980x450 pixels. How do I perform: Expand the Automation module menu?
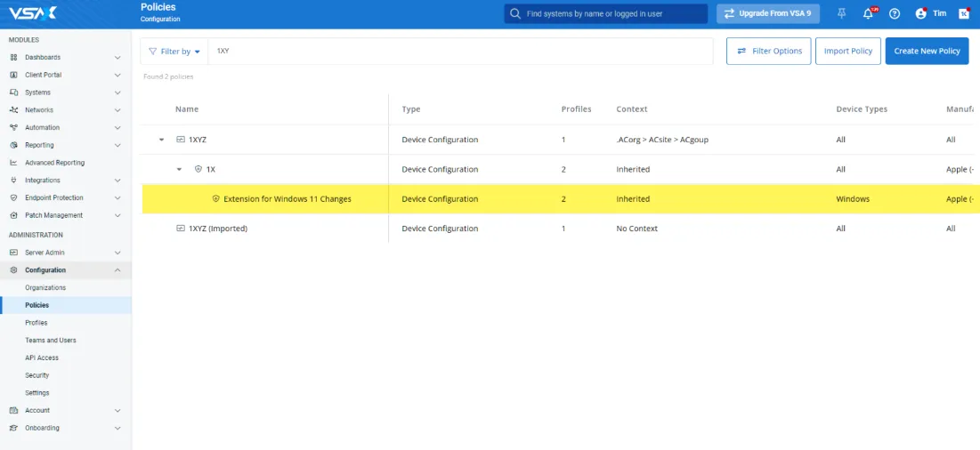[117, 127]
